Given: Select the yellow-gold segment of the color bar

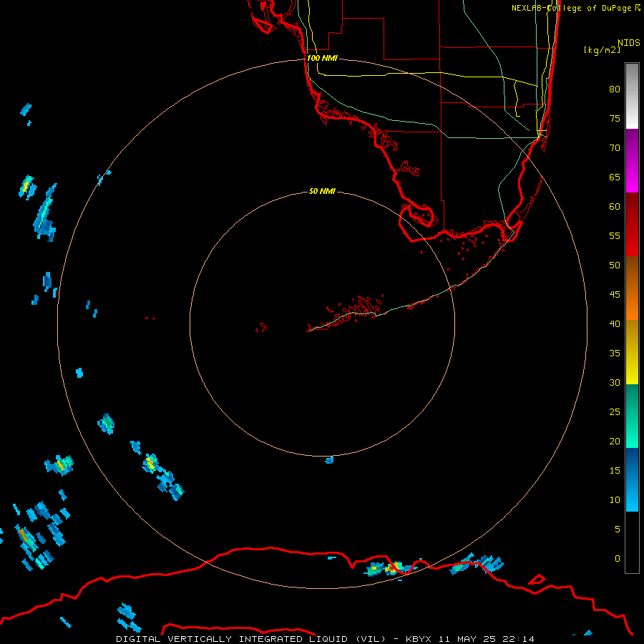Looking at the screenshot, I should tap(632, 352).
